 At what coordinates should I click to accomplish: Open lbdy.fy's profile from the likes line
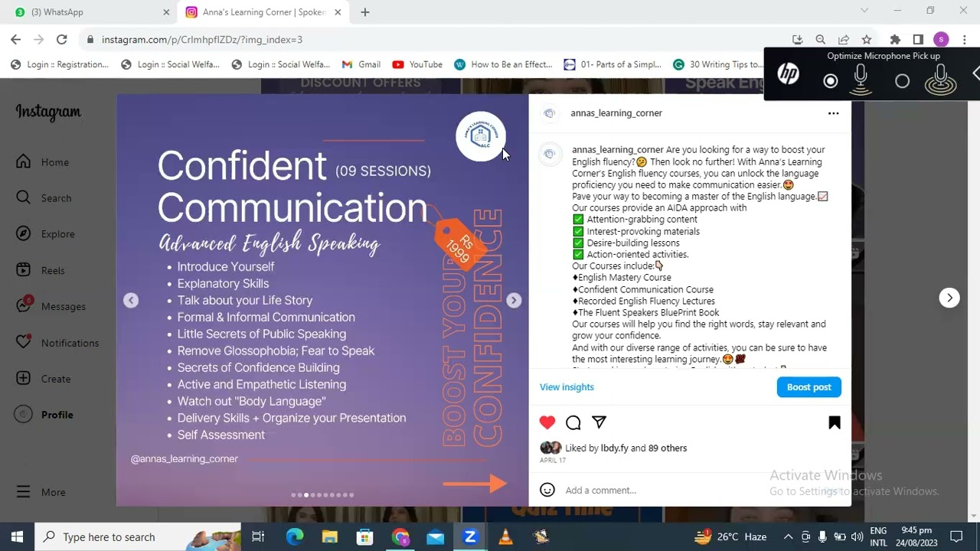click(x=614, y=448)
